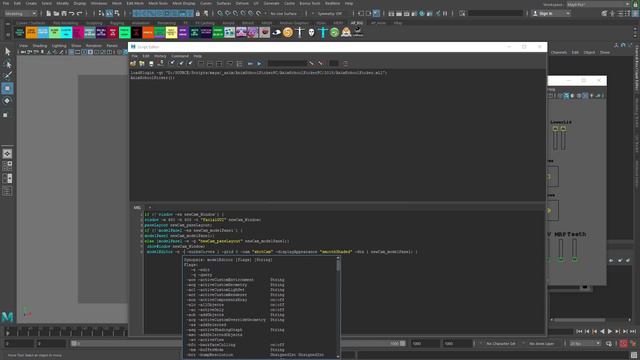Click Script Editor execute play icon
This screenshot has width=640, height=360.
coord(259,63)
